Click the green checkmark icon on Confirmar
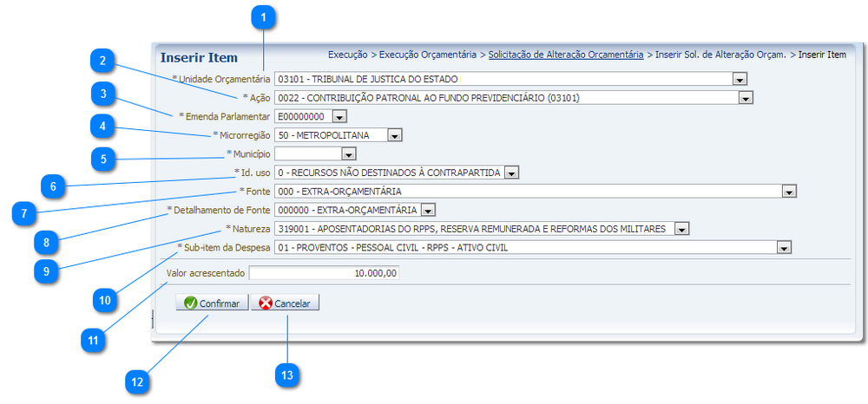This screenshot has height=404, width=868. 190,303
